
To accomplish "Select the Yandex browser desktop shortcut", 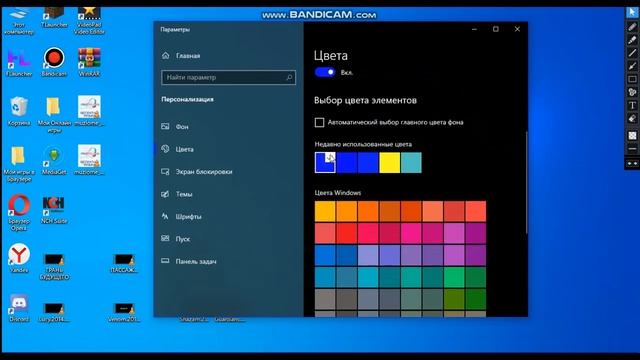I will 19,258.
